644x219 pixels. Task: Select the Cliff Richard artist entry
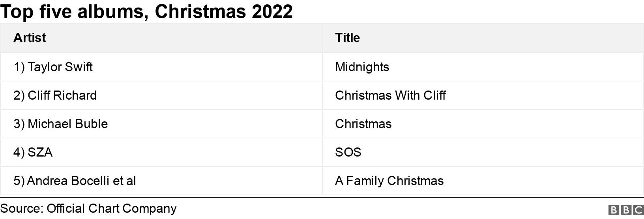pyautogui.click(x=62, y=95)
